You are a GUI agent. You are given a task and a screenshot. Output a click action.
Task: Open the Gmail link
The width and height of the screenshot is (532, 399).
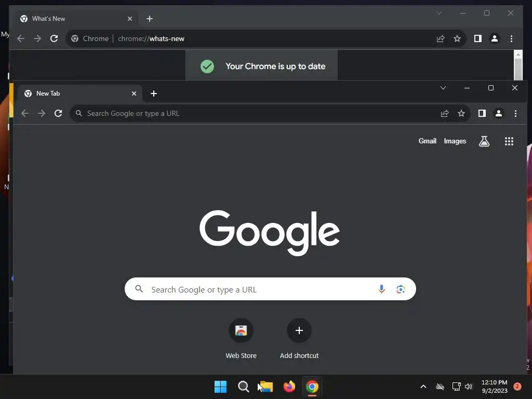pos(427,141)
